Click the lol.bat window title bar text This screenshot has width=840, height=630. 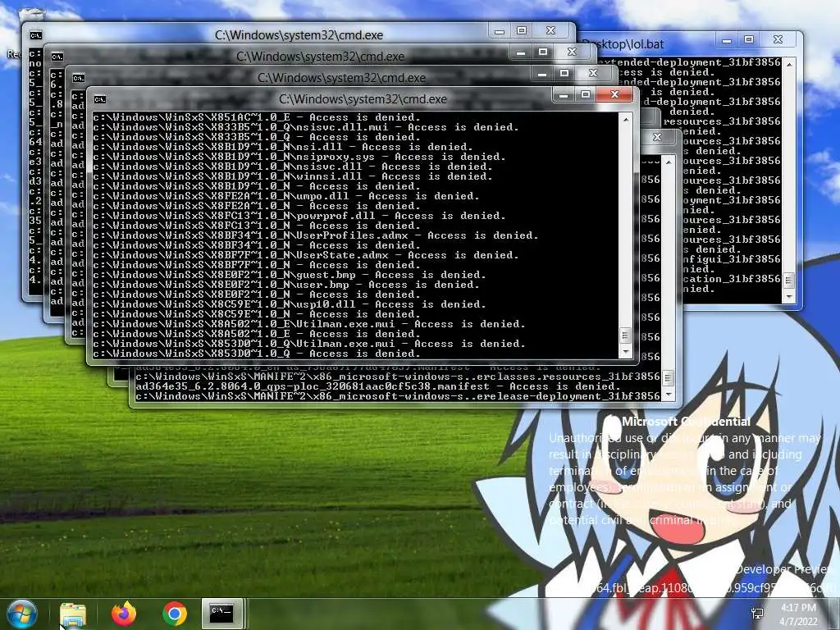[623, 44]
